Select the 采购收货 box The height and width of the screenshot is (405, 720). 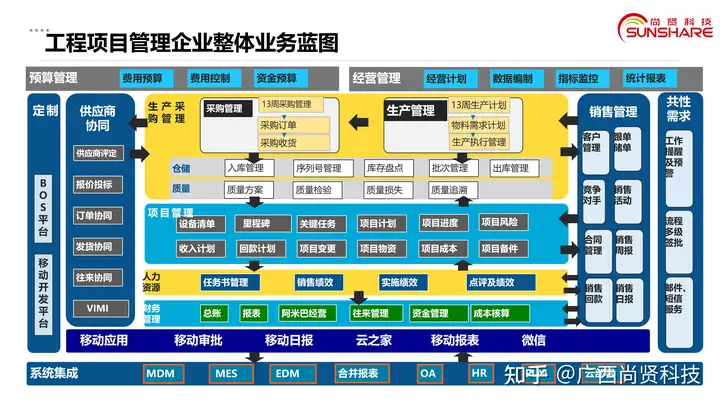[x=294, y=142]
